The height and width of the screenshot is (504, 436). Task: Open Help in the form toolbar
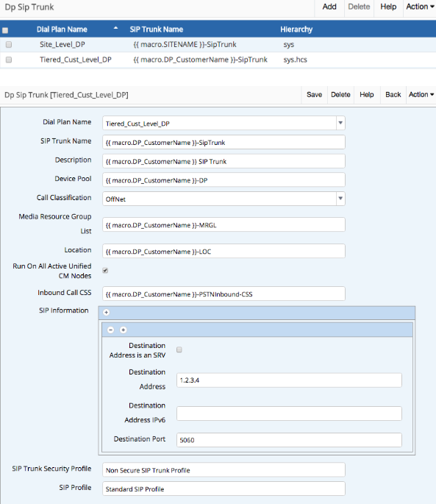367,94
